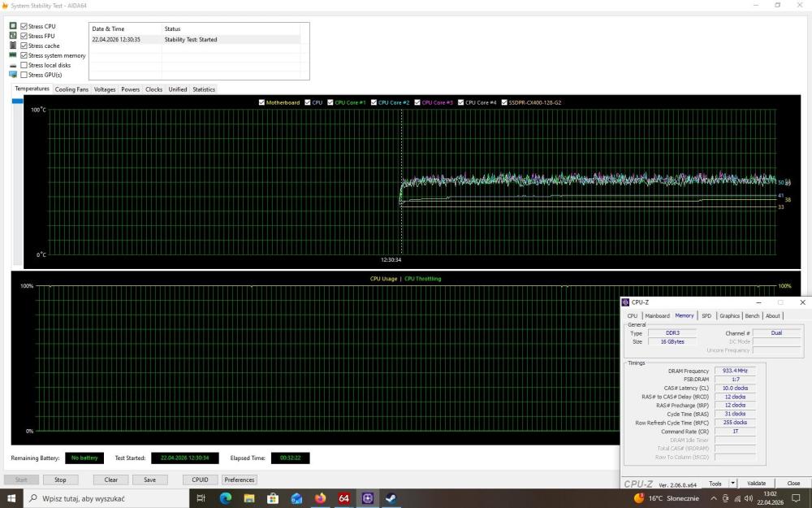Viewport: 812px width, 508px height.
Task: Open the CPU tab in CPU-Z
Action: point(633,315)
